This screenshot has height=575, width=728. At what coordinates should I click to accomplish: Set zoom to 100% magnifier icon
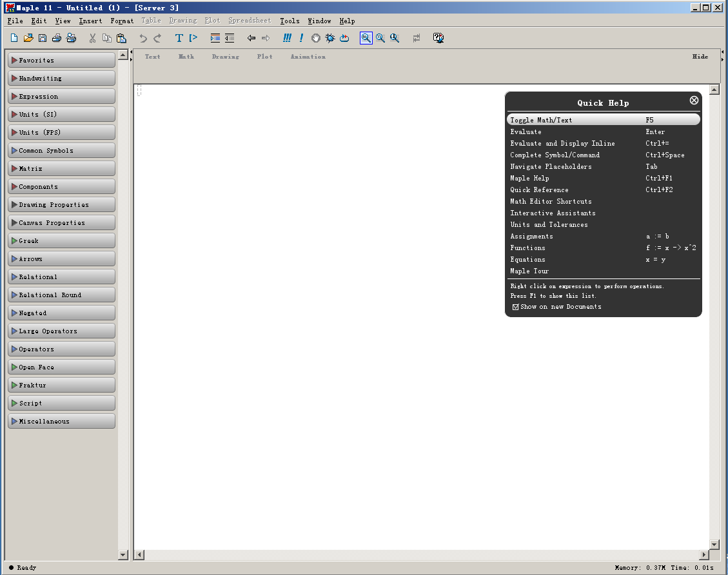[x=366, y=38]
